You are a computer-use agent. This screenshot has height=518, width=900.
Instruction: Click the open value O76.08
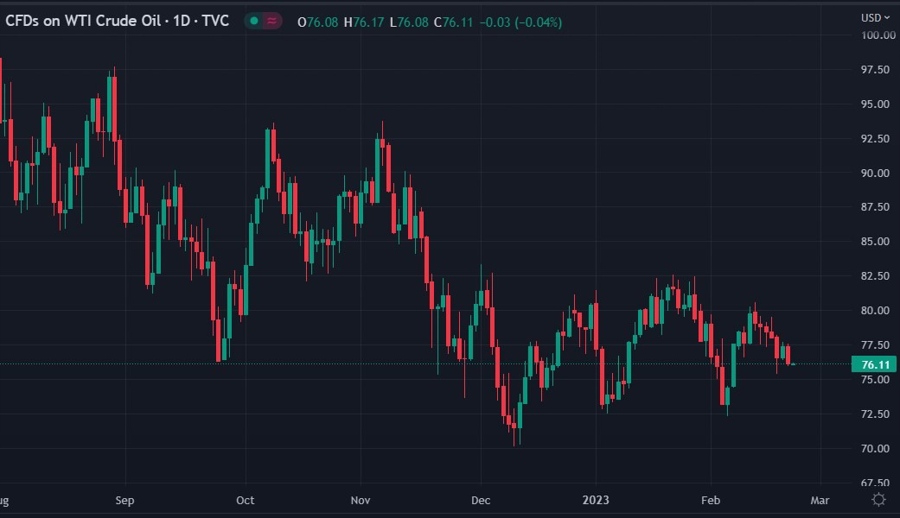tap(317, 22)
